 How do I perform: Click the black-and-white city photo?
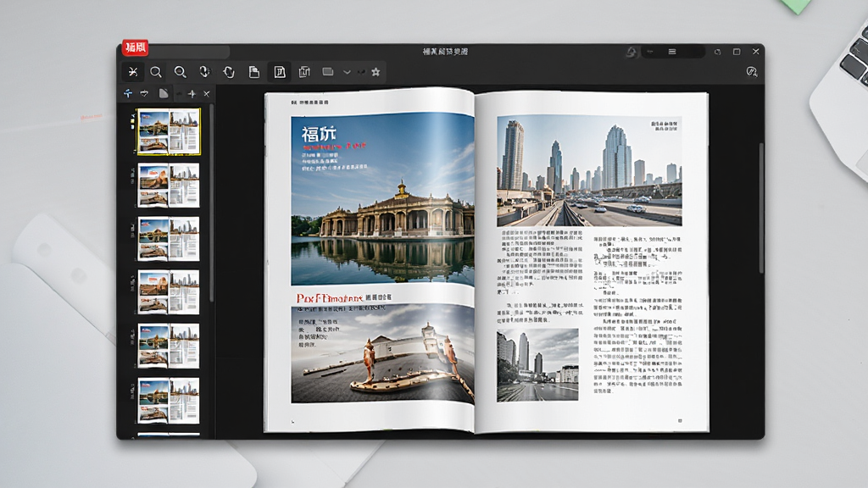537,365
